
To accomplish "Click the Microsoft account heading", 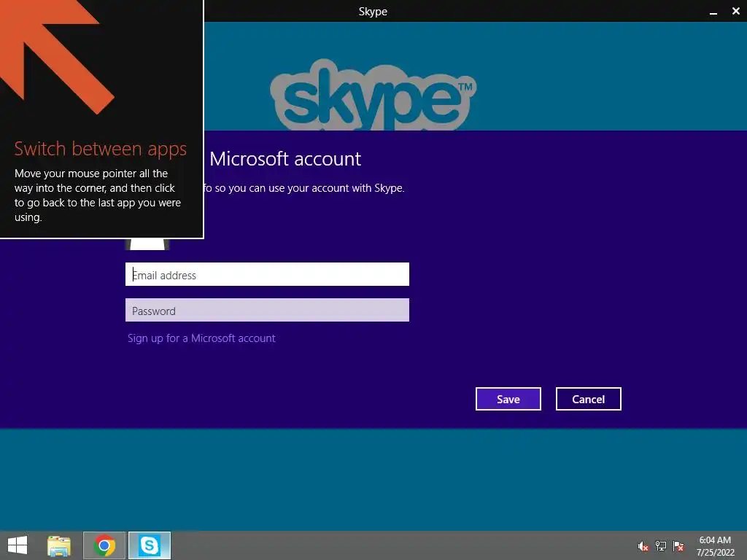I will pos(285,159).
